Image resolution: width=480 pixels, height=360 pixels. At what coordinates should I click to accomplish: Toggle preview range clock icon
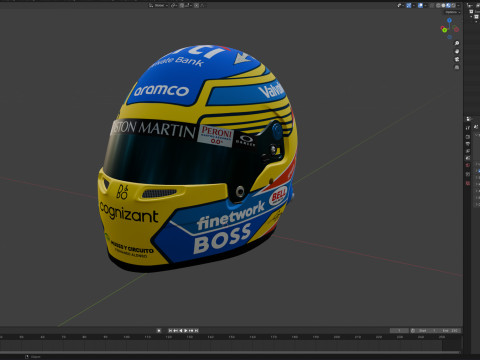point(413,331)
